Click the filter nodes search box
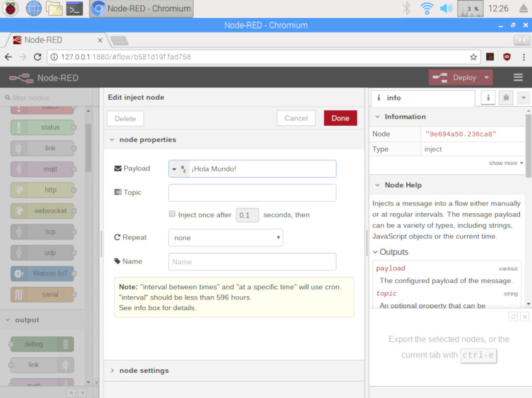532x398 pixels. (x=47, y=98)
